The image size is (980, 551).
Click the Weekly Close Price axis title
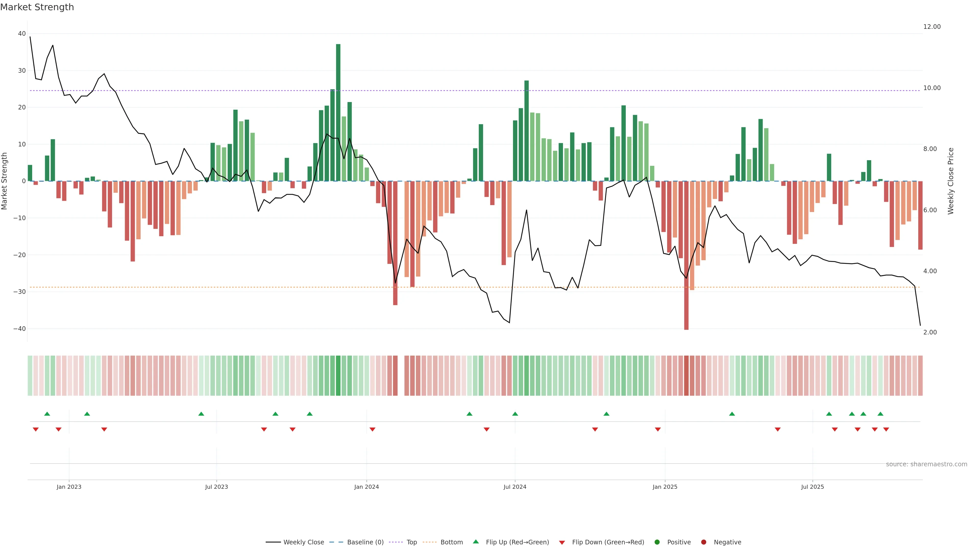(x=951, y=181)
